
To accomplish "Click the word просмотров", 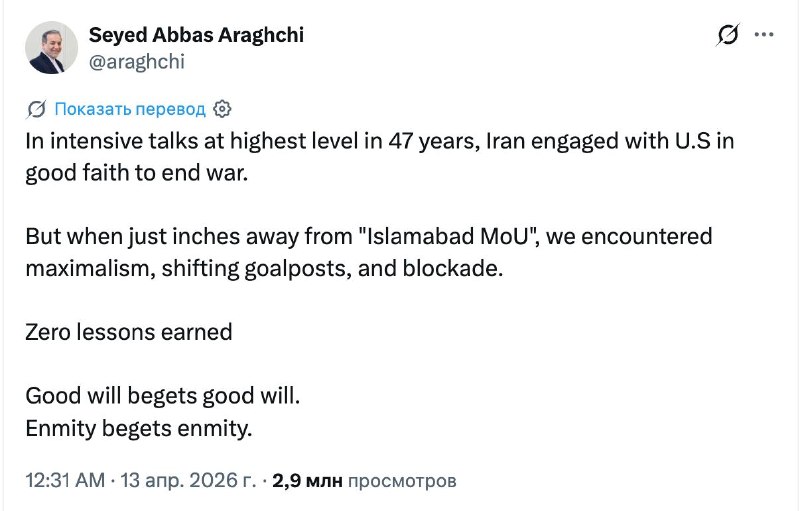I will point(402,480).
